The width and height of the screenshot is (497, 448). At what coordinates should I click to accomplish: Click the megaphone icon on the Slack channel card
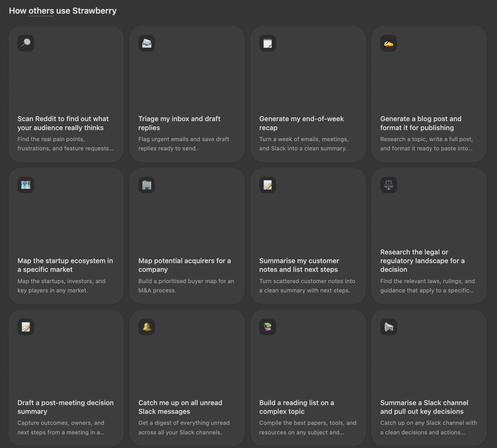pos(388,327)
